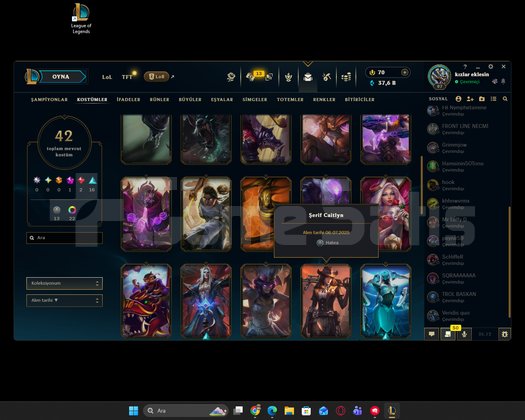Click the SOSYAL panel heading
Image resolution: width=525 pixels, height=420 pixels.
(438, 99)
